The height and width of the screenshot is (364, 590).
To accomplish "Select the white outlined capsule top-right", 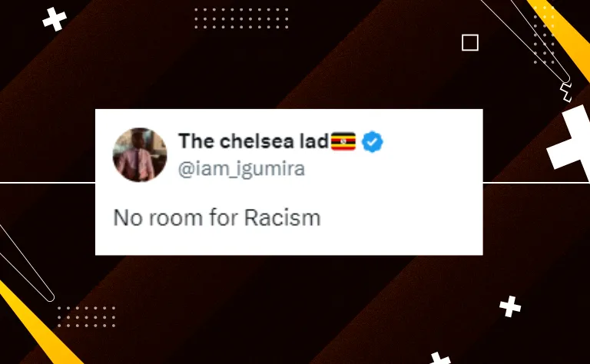I will click(x=526, y=41).
